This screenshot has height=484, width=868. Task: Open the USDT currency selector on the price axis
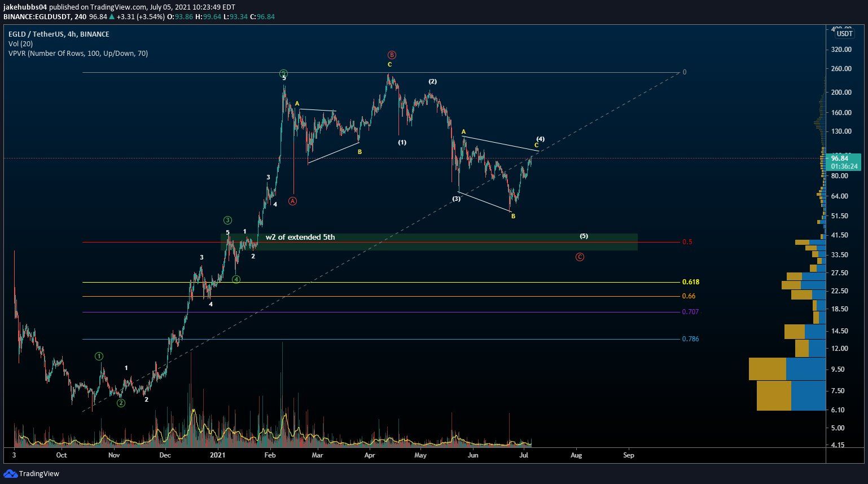pyautogui.click(x=845, y=34)
